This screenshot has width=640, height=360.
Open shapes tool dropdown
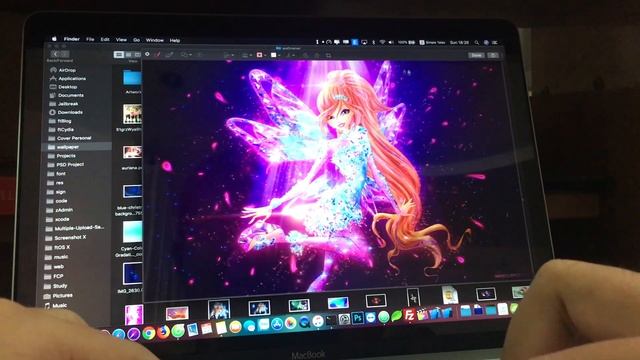coord(186,55)
